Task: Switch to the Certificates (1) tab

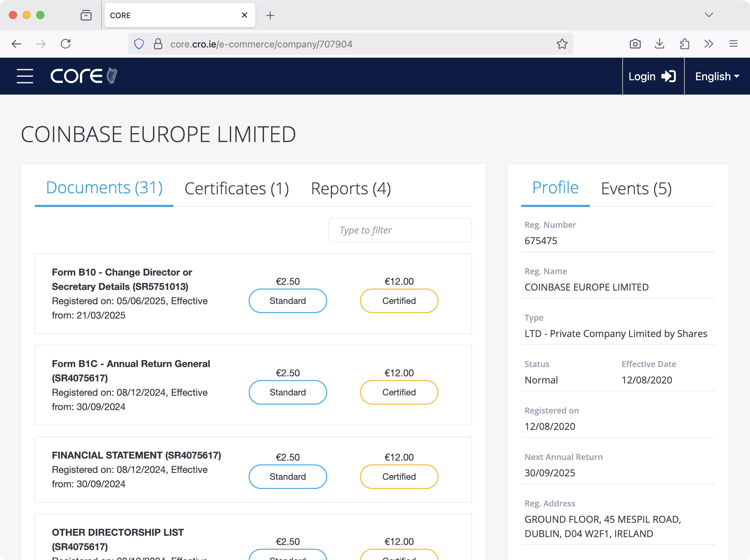Action: tap(237, 188)
